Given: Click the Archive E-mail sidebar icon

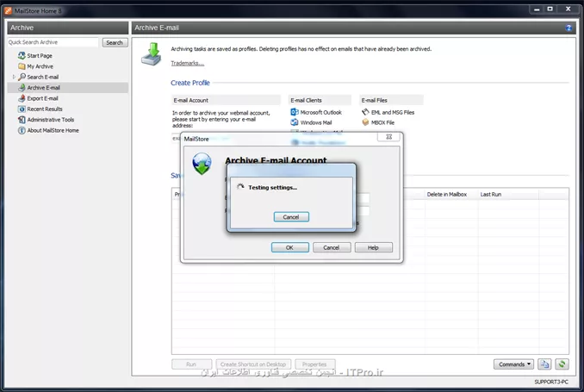Looking at the screenshot, I should pos(22,88).
